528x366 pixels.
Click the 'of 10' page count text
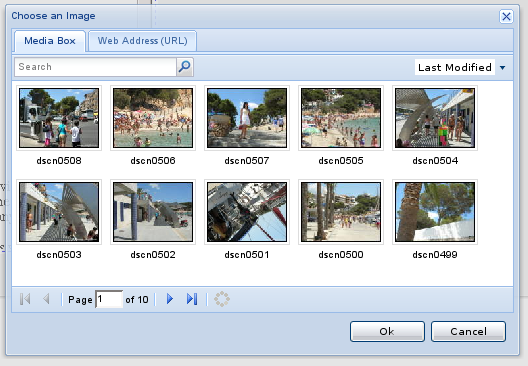137,299
